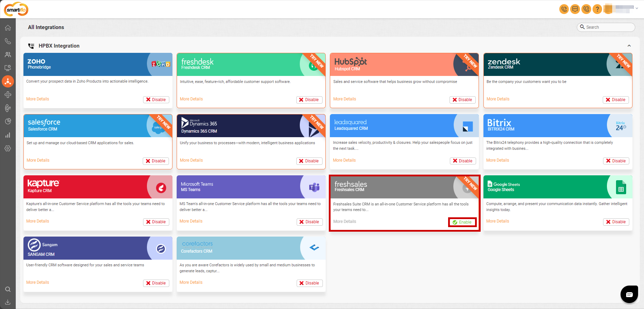Click the Corefactors logo icon
Viewport: 644px width, 309px height.
pos(314,248)
